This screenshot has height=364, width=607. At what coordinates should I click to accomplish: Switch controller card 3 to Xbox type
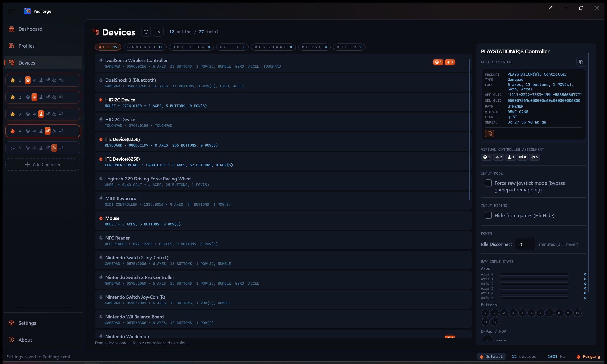pyautogui.click(x=28, y=114)
